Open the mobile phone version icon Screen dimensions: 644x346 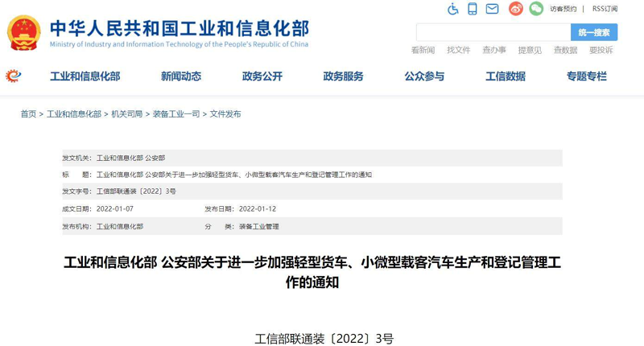pos(473,9)
